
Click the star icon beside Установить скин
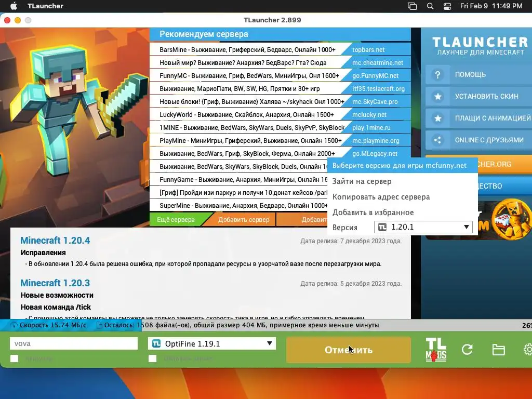point(437,96)
